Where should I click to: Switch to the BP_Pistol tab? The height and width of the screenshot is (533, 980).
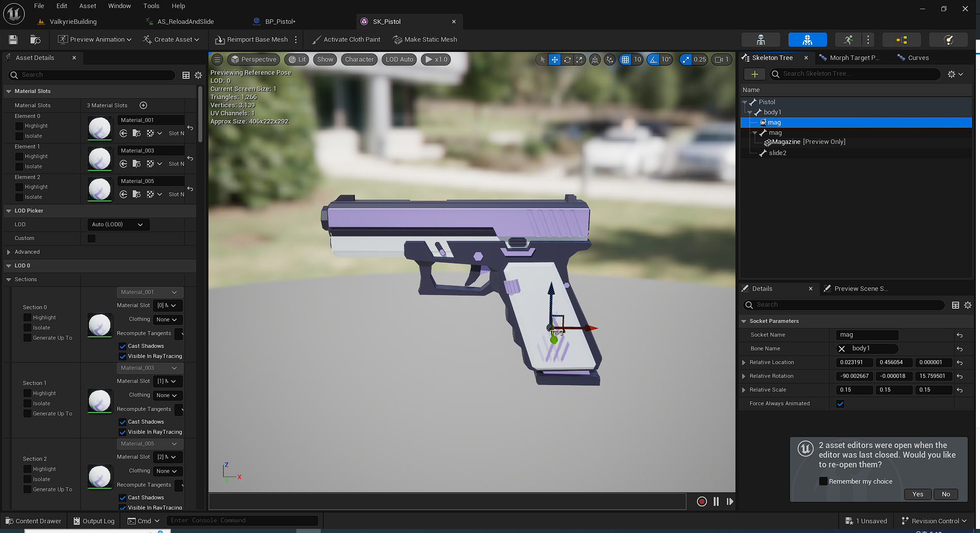click(x=280, y=22)
